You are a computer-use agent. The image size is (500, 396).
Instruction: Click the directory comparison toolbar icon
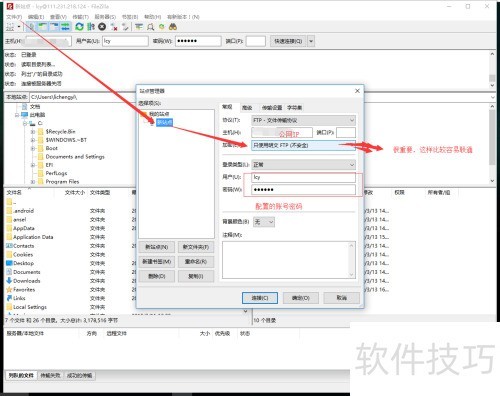pos(151,27)
